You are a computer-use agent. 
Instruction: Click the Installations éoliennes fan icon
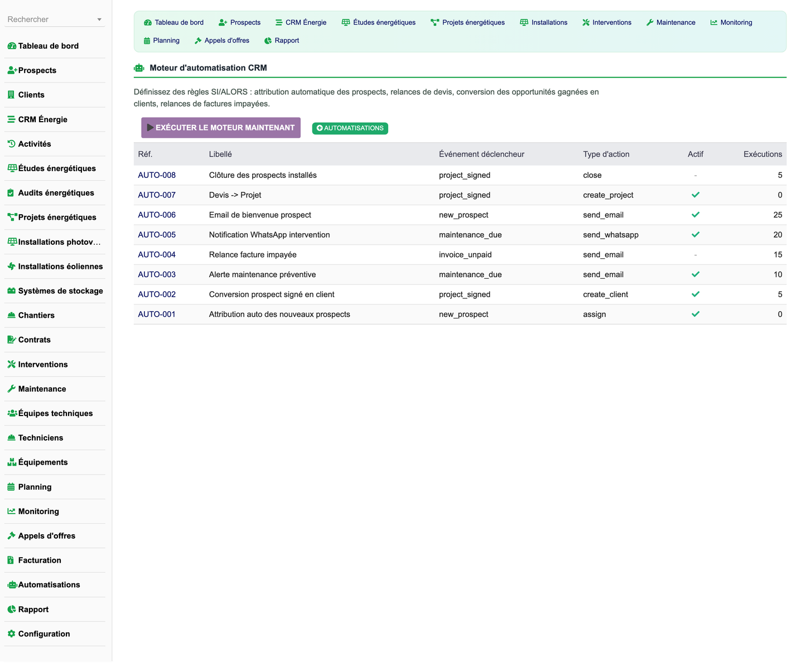pos(11,267)
